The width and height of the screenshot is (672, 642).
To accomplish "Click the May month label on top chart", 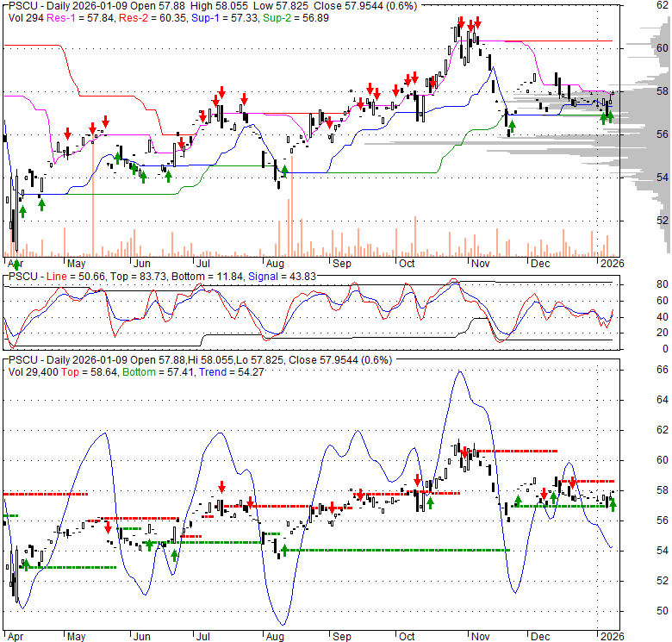I will [x=77, y=264].
